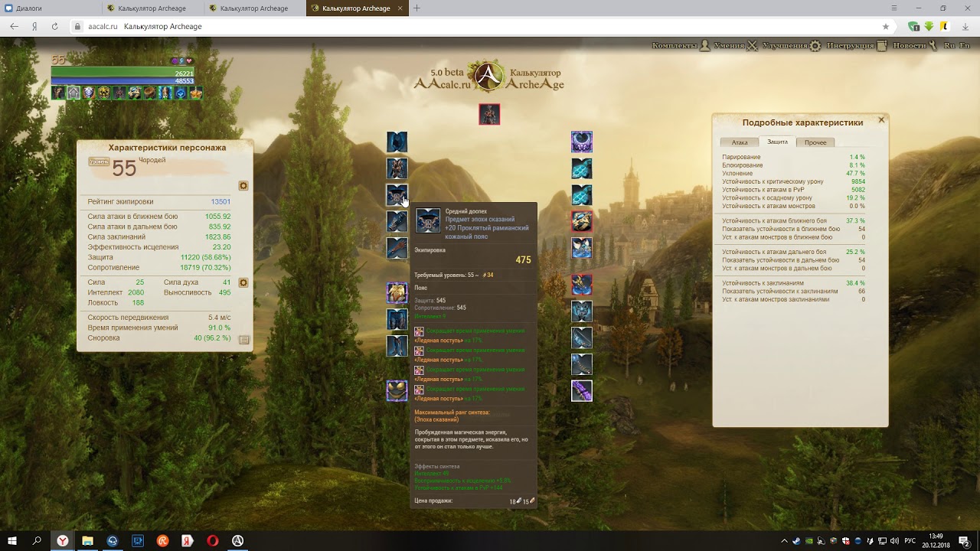The height and width of the screenshot is (551, 980).
Task: Click the Уклонение 47.7 % row
Action: 793,174
